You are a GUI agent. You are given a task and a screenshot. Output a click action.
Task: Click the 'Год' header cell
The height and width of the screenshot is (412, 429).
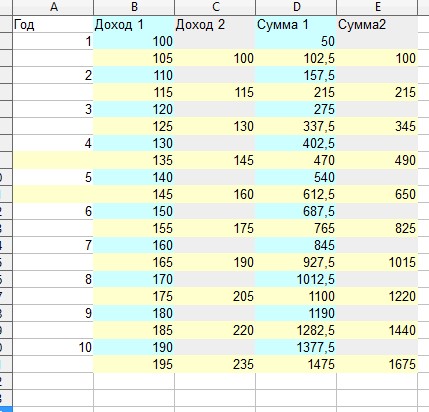tap(53, 24)
